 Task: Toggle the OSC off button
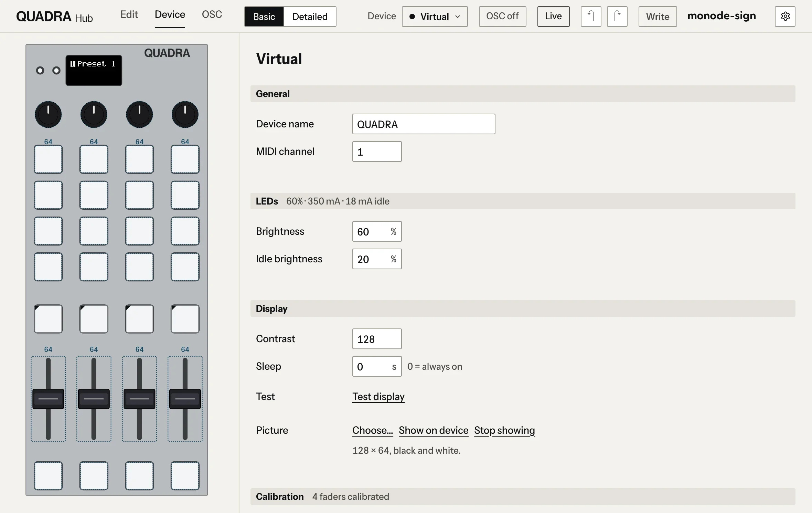click(502, 16)
